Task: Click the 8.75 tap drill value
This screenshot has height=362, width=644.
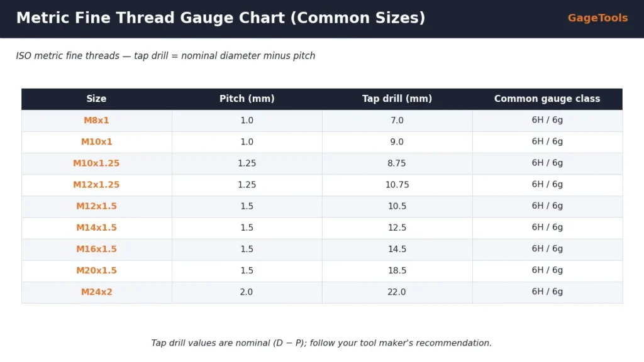Action: pos(396,163)
